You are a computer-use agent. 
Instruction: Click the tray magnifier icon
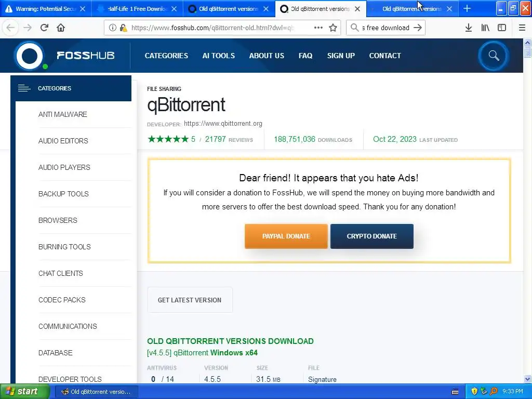click(494, 391)
